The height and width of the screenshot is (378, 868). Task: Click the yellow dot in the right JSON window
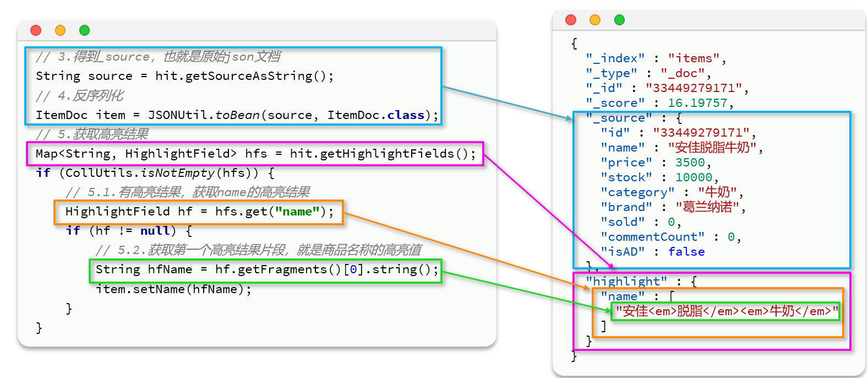tap(595, 20)
